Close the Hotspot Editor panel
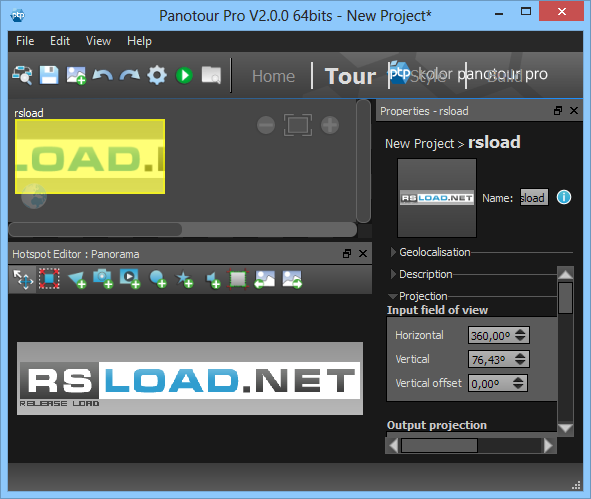The height and width of the screenshot is (499, 591). click(x=363, y=254)
